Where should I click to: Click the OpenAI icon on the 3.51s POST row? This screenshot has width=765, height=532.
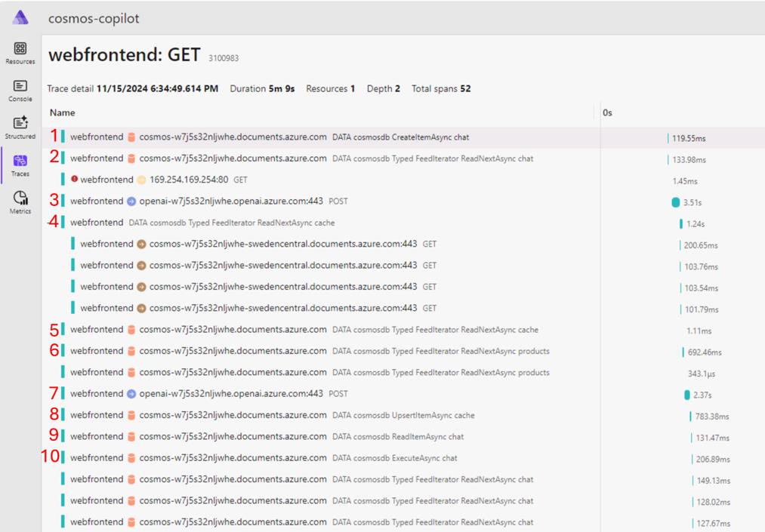pos(131,201)
